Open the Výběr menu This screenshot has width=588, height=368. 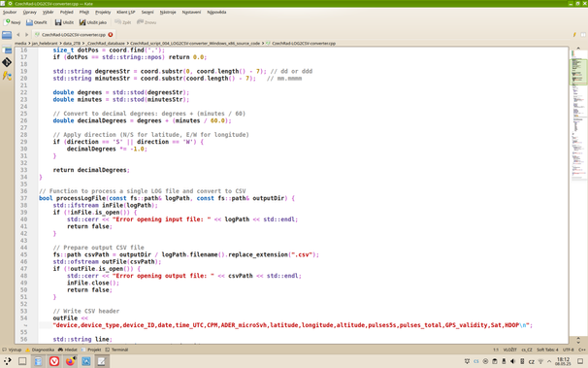[x=48, y=12]
